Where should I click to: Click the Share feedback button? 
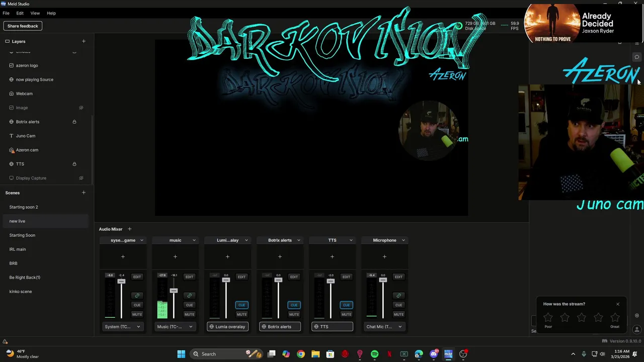point(23,26)
